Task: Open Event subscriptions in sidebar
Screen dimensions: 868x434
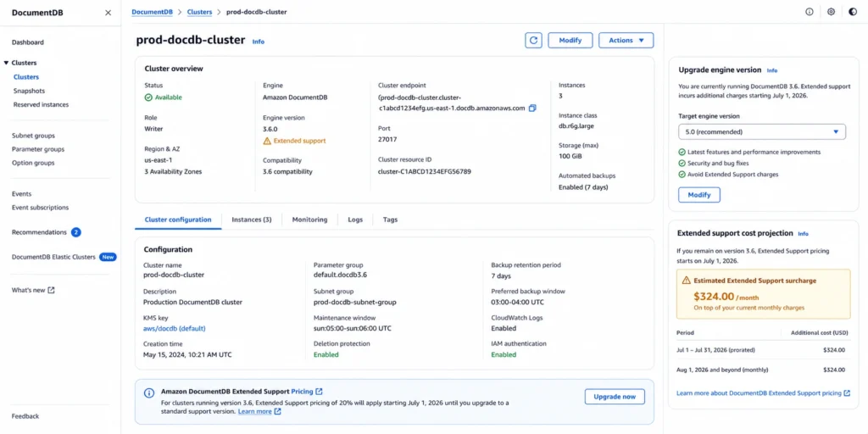Action: pos(41,208)
